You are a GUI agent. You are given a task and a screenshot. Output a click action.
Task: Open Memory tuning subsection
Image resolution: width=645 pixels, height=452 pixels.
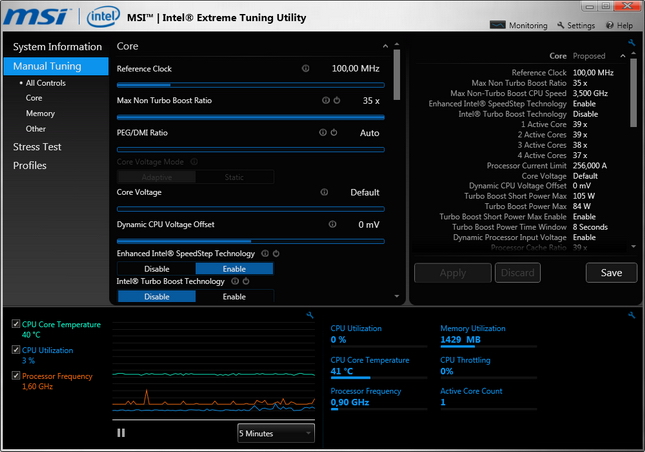coord(40,113)
